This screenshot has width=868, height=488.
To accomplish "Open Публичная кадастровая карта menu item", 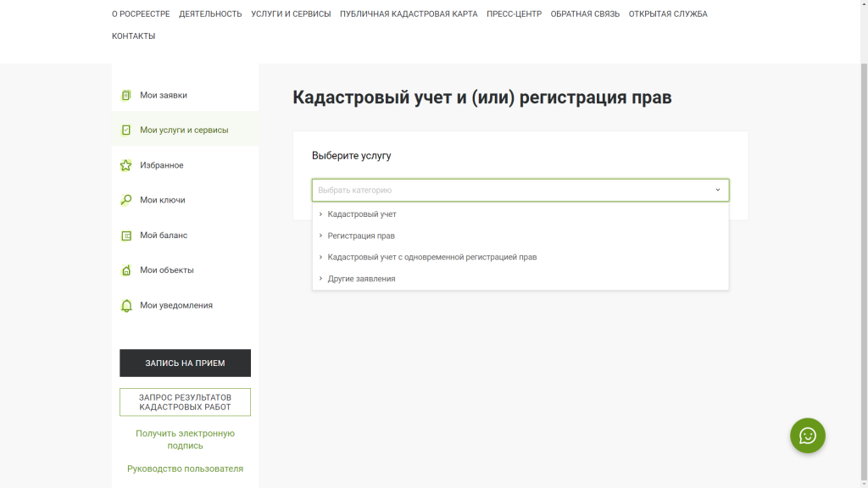I will coord(409,14).
